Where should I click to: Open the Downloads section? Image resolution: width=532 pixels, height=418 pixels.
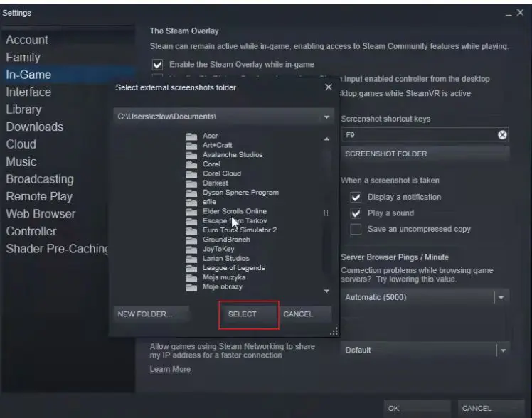pos(35,127)
